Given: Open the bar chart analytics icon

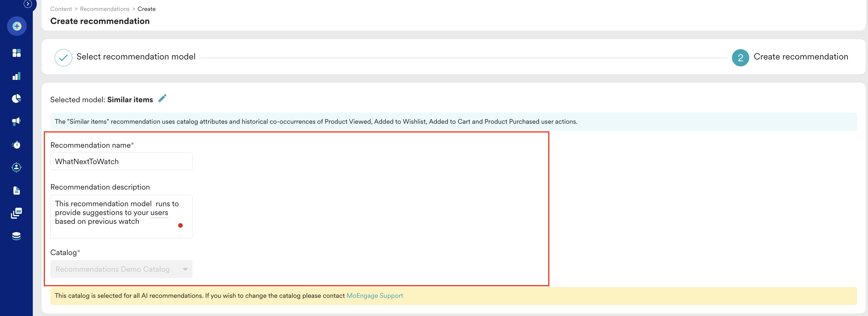Looking at the screenshot, I should pyautogui.click(x=16, y=76).
